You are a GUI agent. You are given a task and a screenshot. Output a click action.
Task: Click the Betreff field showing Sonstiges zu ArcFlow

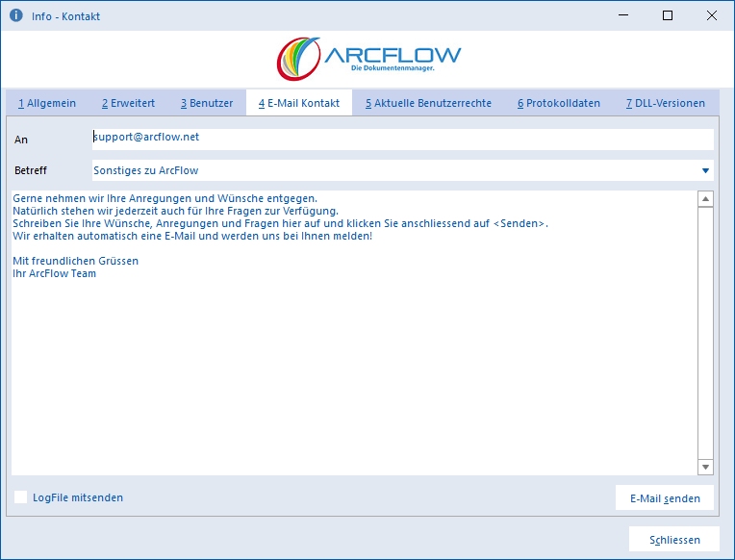(403, 170)
